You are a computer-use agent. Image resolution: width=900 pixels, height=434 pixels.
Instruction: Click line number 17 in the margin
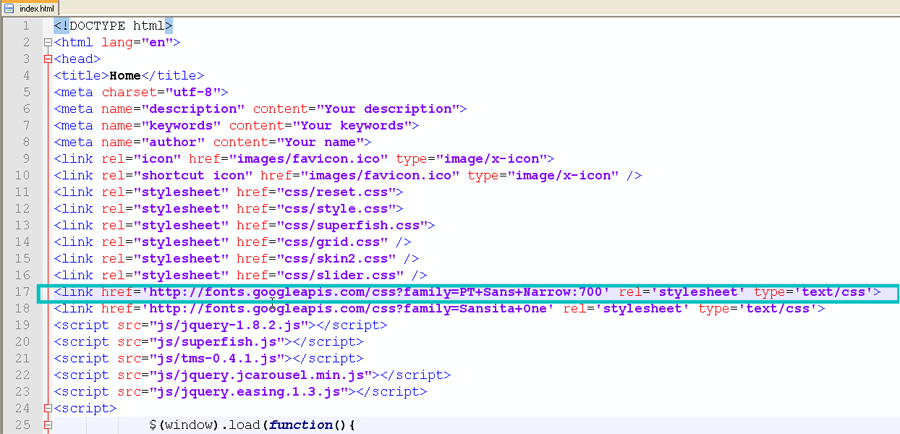click(x=22, y=292)
